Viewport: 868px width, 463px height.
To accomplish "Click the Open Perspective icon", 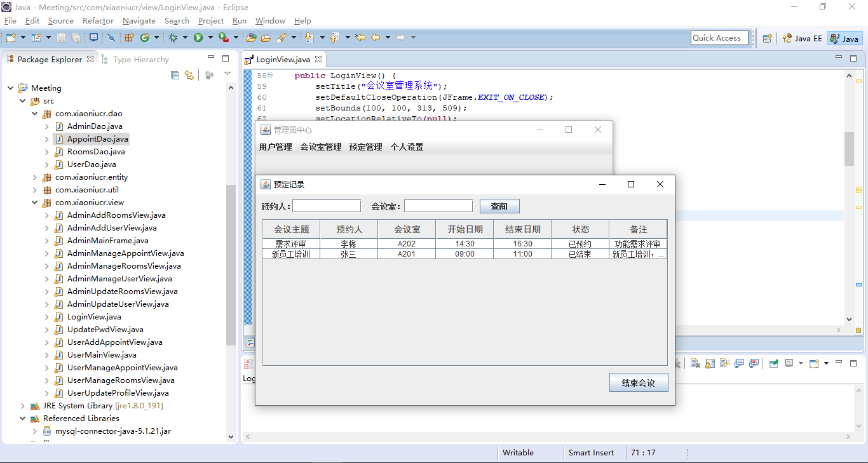I will (x=768, y=38).
